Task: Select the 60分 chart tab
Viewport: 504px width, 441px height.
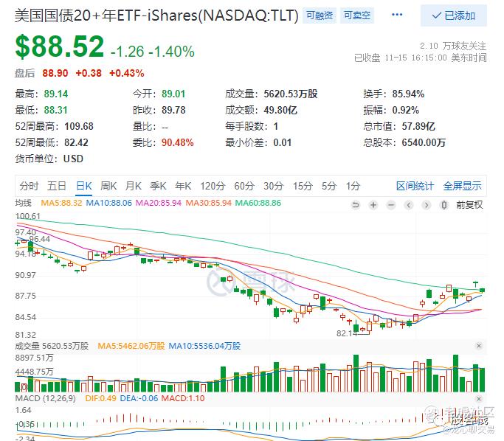Action: click(x=244, y=186)
